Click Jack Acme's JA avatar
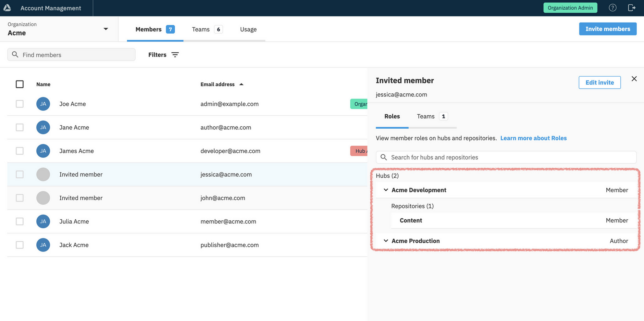This screenshot has height=321, width=644. click(43, 245)
